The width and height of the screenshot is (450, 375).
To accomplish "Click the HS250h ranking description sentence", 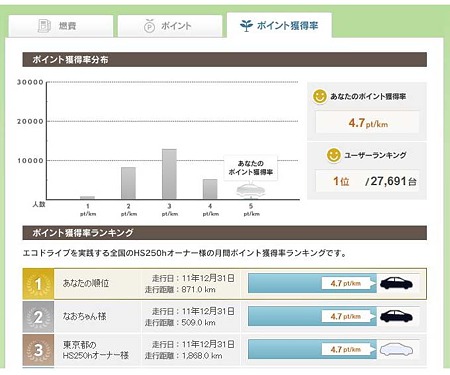I will [185, 253].
